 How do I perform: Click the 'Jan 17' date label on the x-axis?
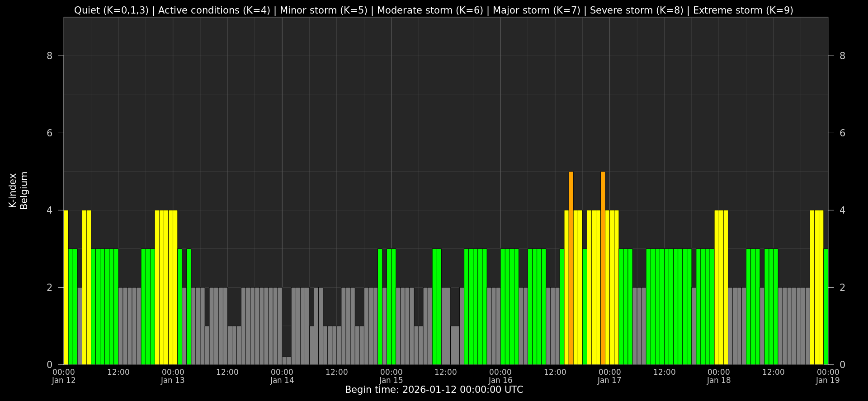[609, 380]
